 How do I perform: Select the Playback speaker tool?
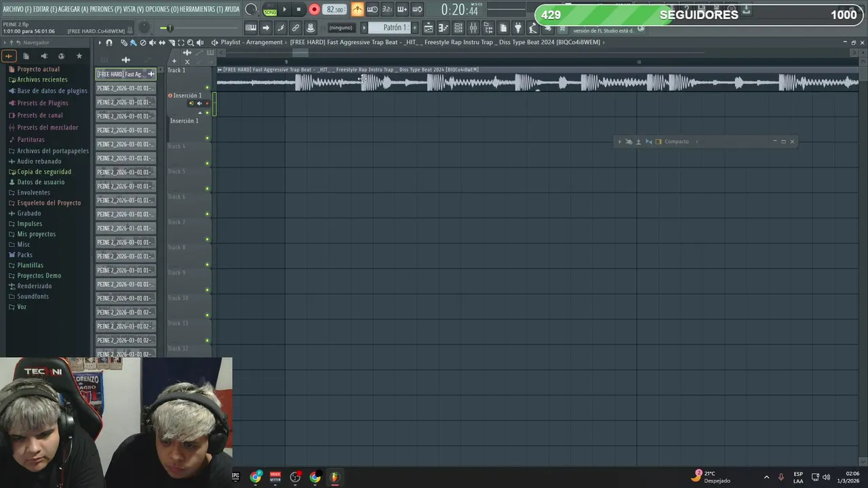[200, 43]
